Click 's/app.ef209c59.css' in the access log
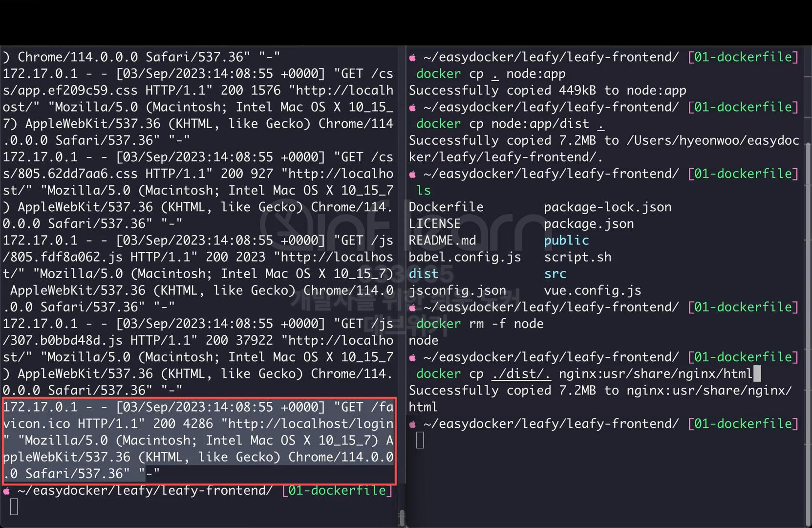 [x=70, y=91]
